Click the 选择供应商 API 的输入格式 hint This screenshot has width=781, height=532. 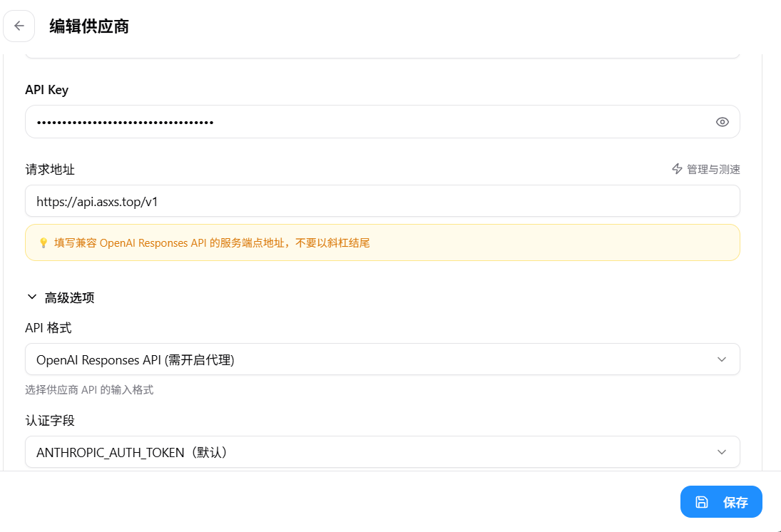tap(89, 389)
